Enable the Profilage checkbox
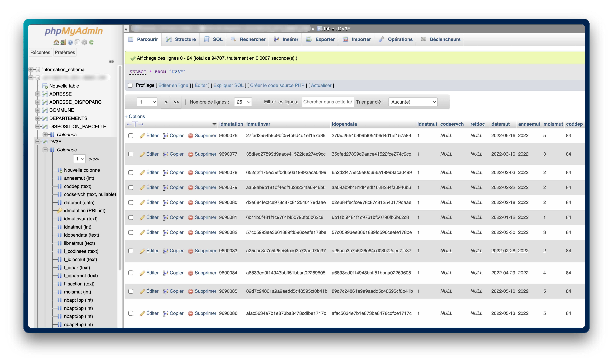The width and height of the screenshot is (613, 364). [130, 85]
